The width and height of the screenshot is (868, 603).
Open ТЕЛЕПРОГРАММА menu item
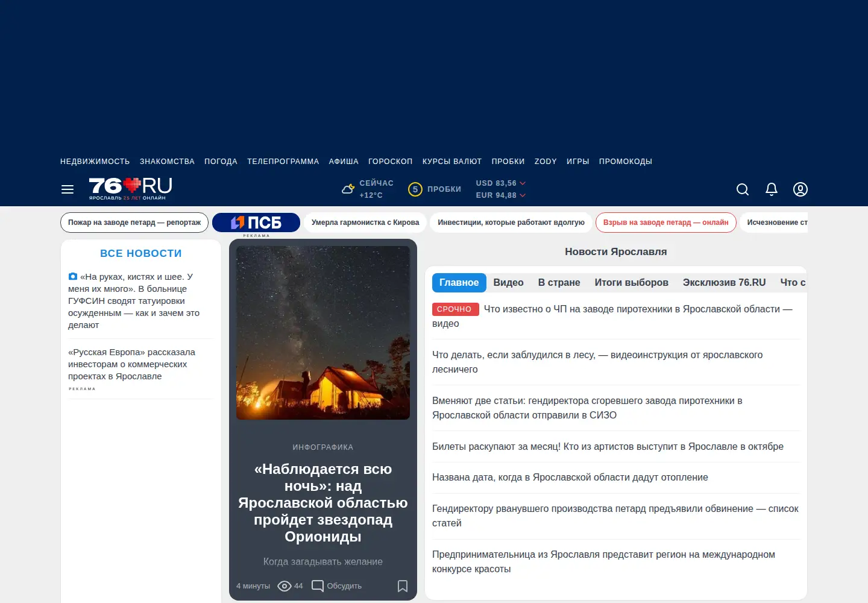pos(283,162)
